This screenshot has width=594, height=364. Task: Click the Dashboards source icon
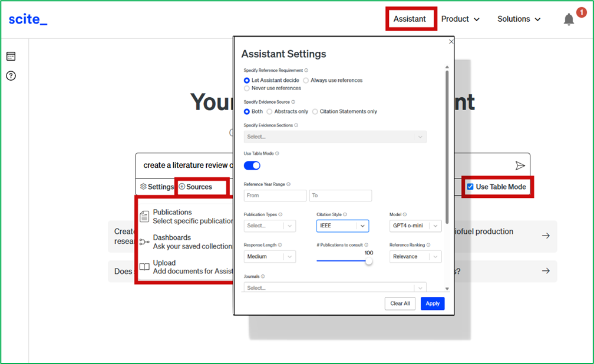tap(144, 242)
